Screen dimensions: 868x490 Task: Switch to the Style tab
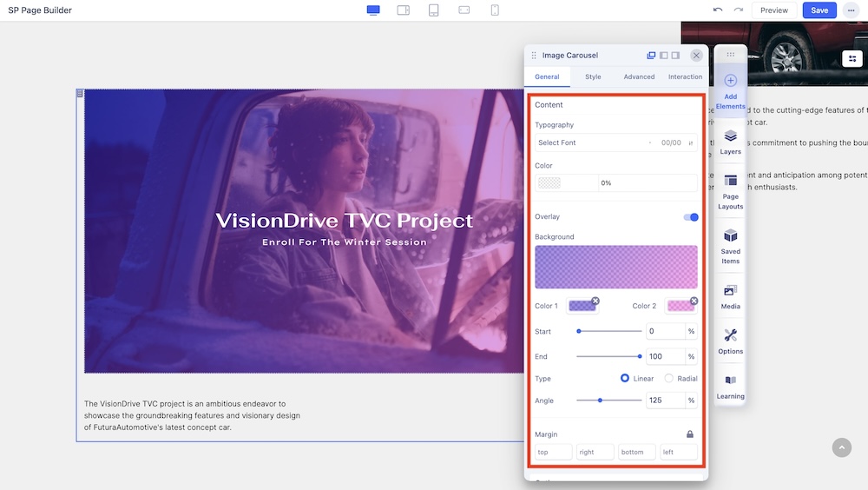pyautogui.click(x=593, y=77)
